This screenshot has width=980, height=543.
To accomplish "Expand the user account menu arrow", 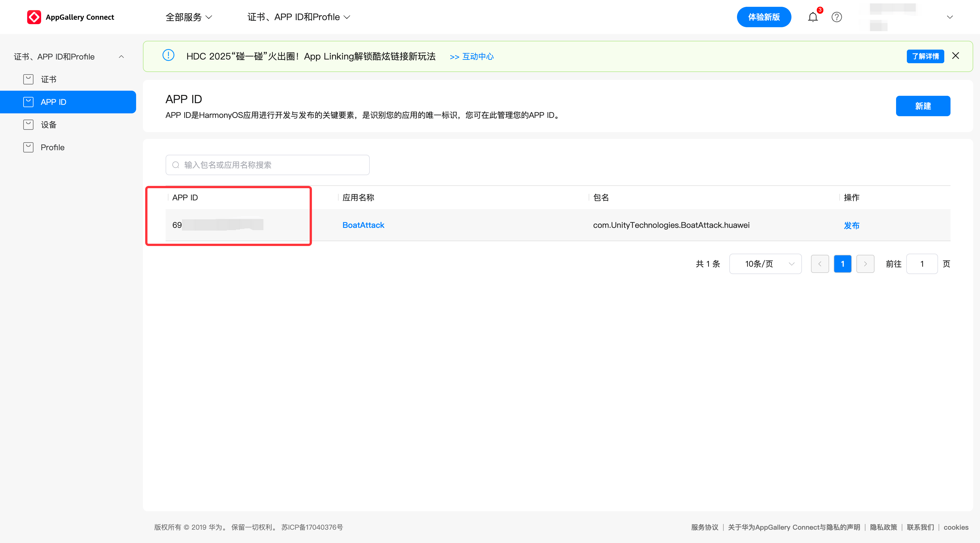I will (x=950, y=17).
